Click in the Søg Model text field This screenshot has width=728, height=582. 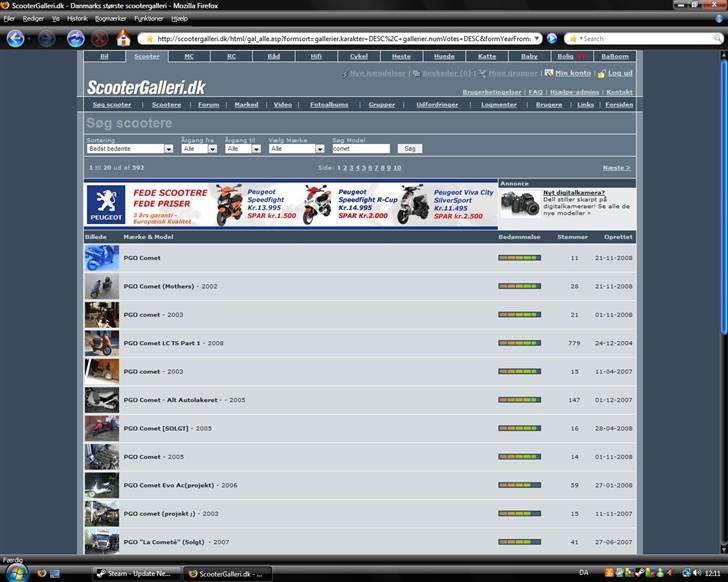[360, 148]
